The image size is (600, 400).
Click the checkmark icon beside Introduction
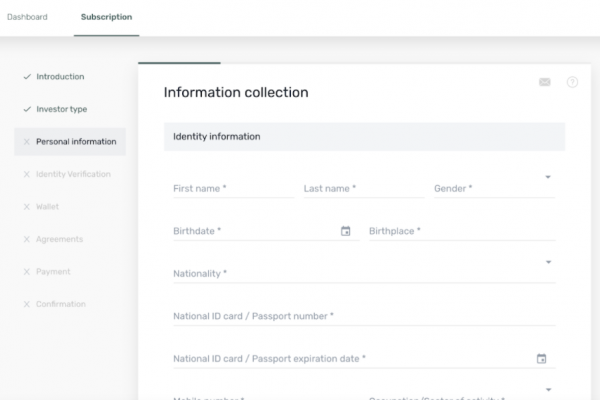coord(27,77)
